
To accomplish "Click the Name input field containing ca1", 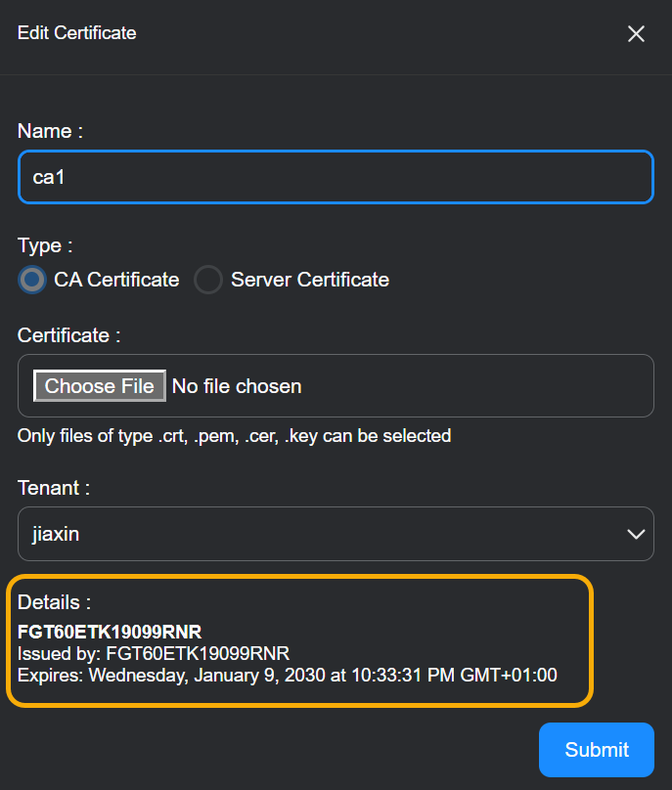I will (336, 177).
